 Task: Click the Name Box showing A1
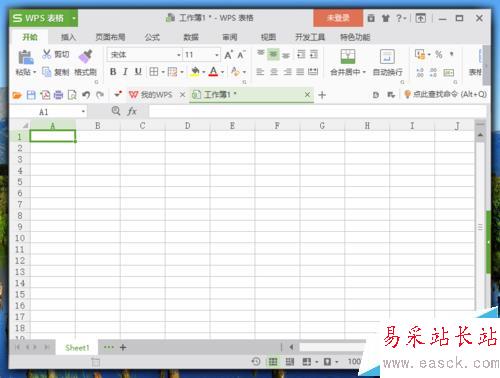(x=48, y=112)
